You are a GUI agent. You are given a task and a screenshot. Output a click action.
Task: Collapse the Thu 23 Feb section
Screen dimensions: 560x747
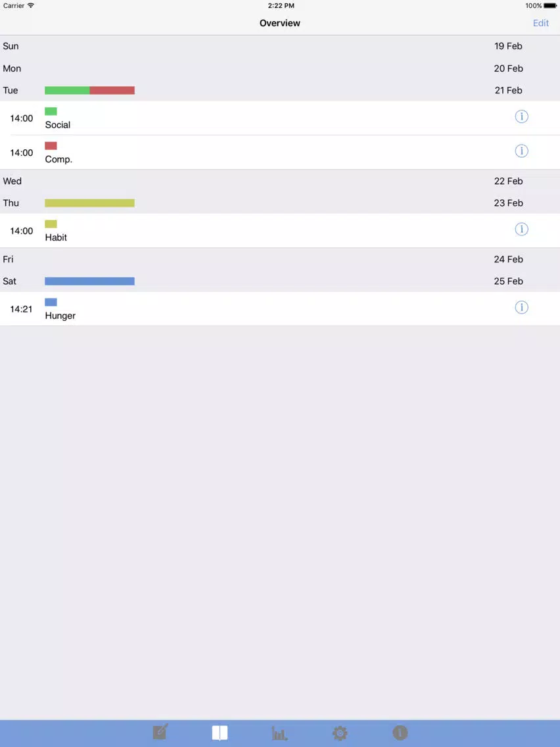(x=280, y=203)
